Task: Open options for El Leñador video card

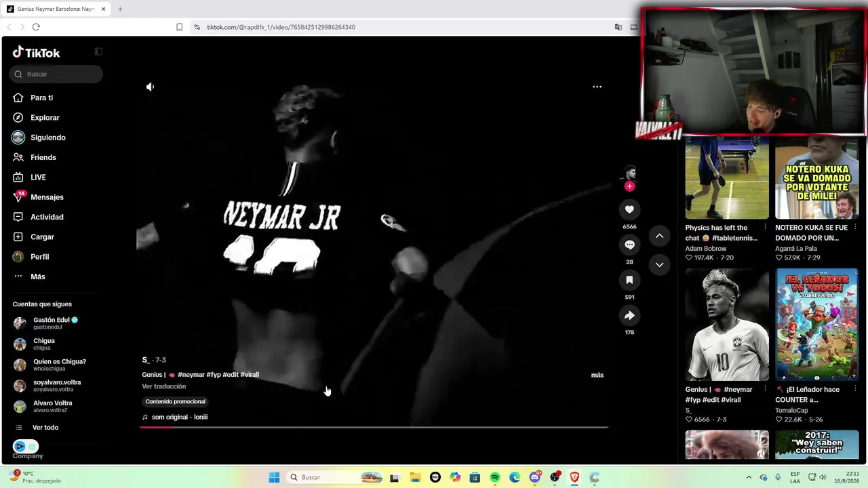Action: pos(855,389)
